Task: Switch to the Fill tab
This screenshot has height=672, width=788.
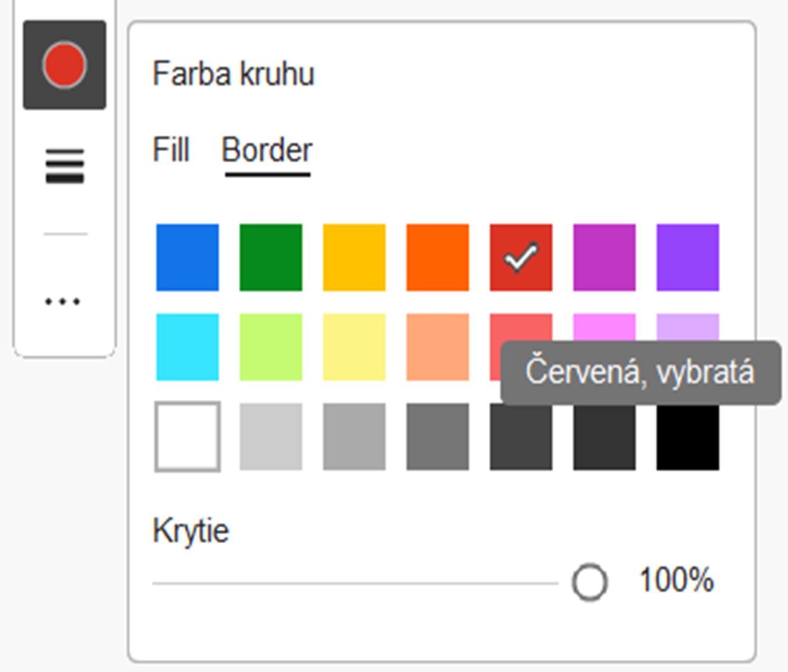Action: (171, 148)
